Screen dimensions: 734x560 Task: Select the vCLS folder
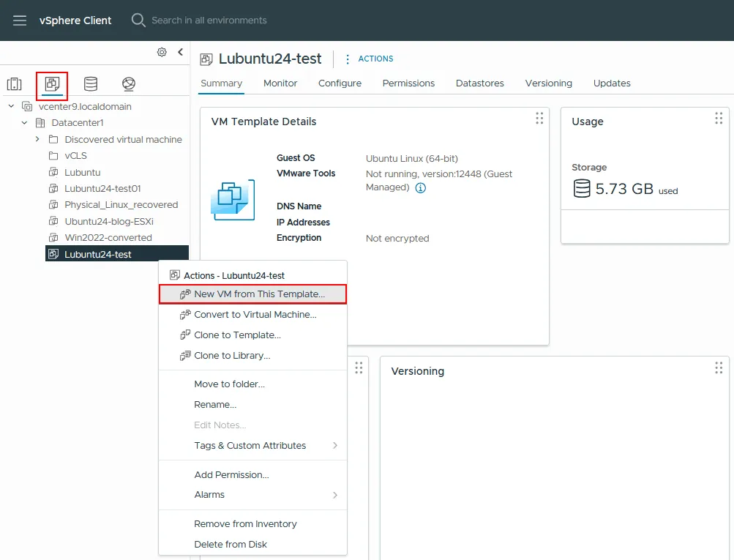click(x=75, y=156)
